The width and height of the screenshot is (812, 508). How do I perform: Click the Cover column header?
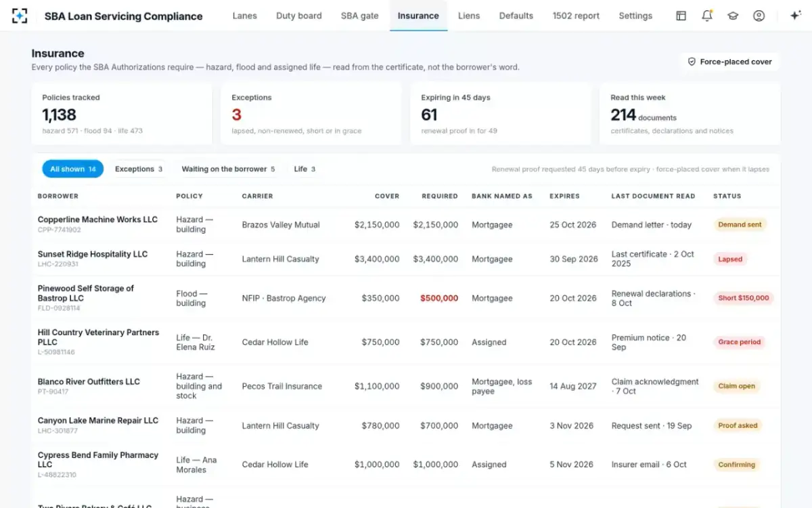(387, 196)
